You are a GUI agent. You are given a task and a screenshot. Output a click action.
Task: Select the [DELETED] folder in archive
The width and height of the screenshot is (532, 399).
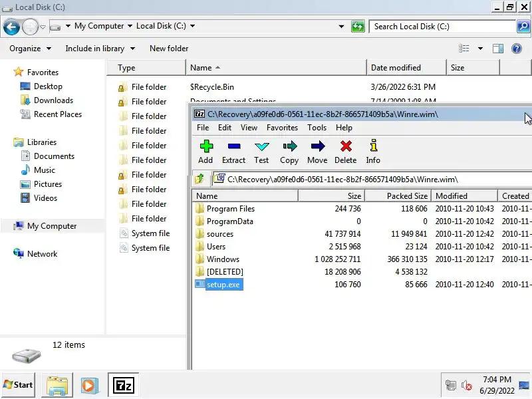[x=219, y=272]
